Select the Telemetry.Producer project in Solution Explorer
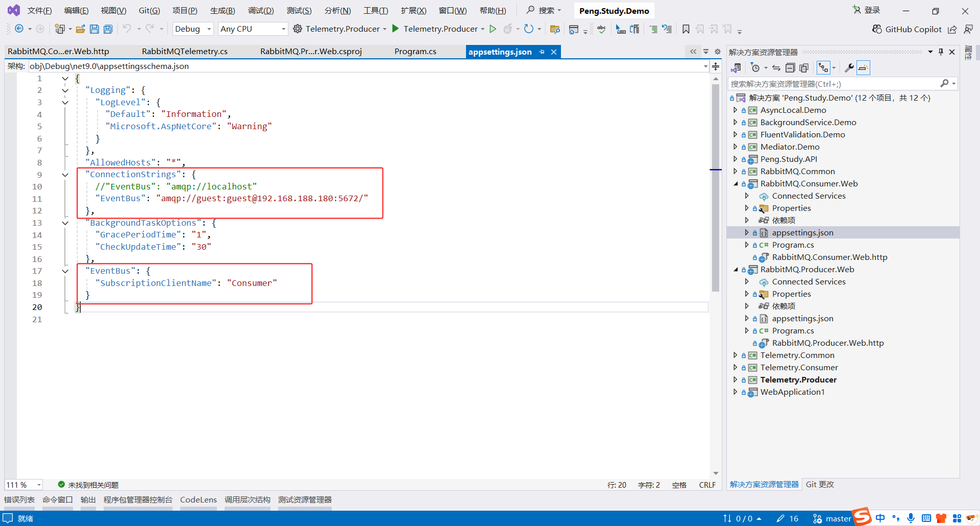980x526 pixels. (x=798, y=380)
